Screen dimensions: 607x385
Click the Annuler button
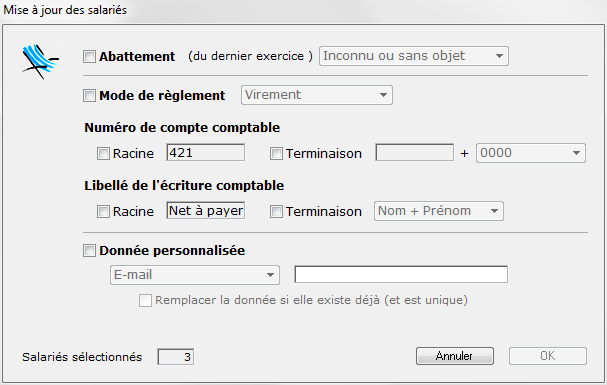455,356
